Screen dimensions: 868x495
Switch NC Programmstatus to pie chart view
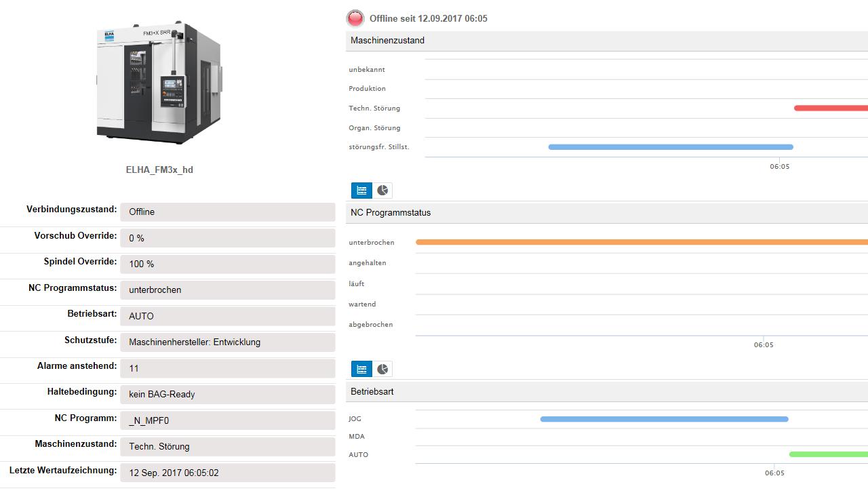click(382, 369)
